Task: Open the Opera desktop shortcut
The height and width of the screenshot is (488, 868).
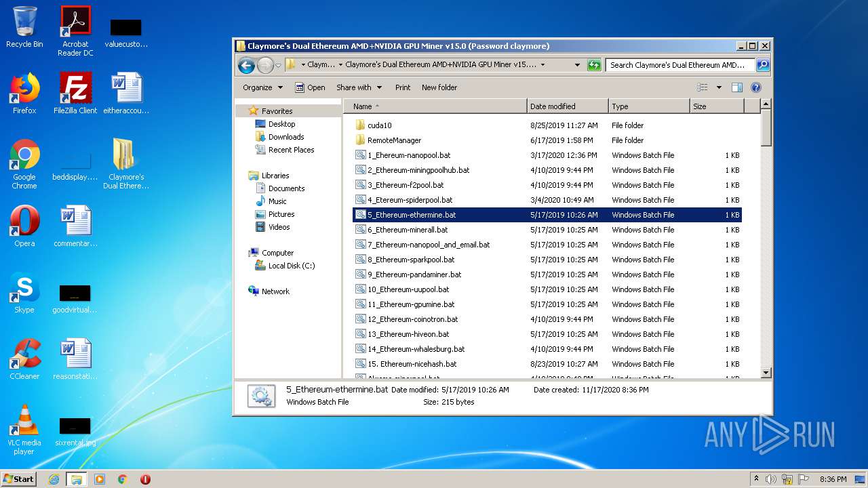Action: point(24,226)
